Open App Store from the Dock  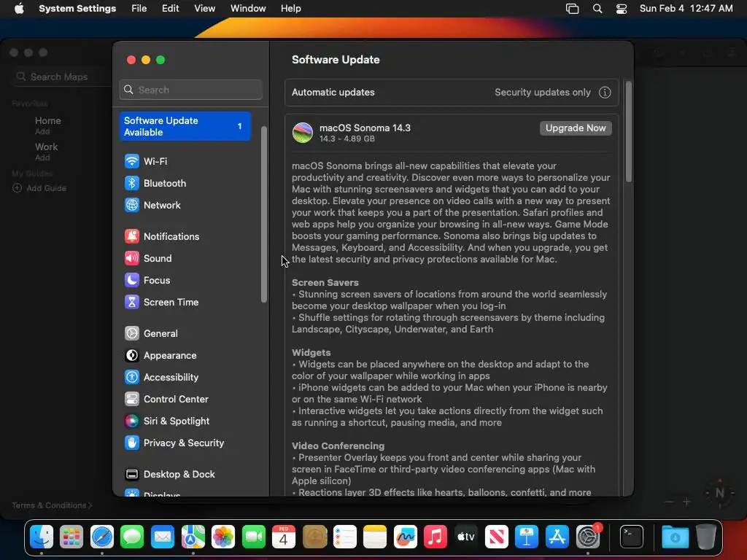(557, 537)
